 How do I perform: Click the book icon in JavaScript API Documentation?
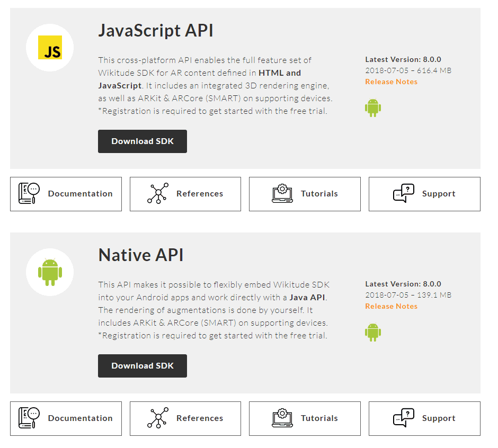tap(29, 193)
